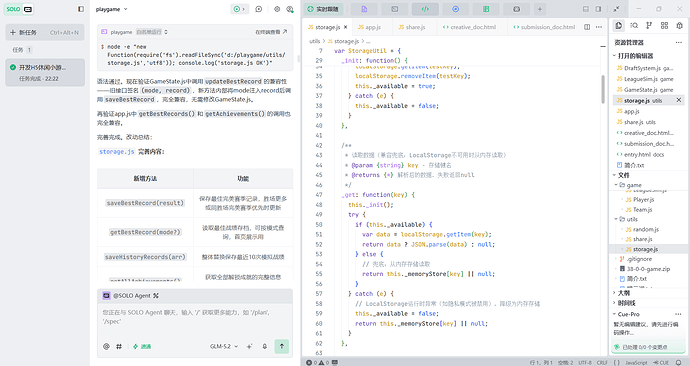The height and width of the screenshot is (366, 690).
Task: Click the green sparkle agent option in input toolbar
Action: pyautogui.click(x=142, y=347)
